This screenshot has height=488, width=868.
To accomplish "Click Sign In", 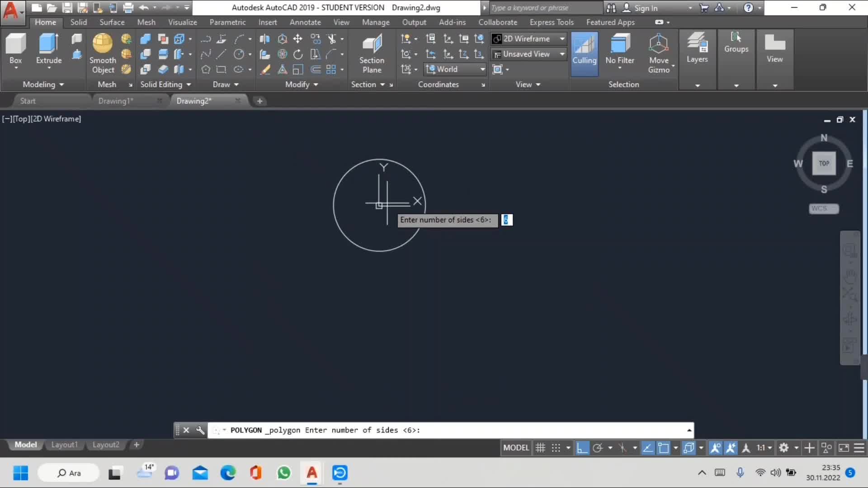I will (646, 8).
